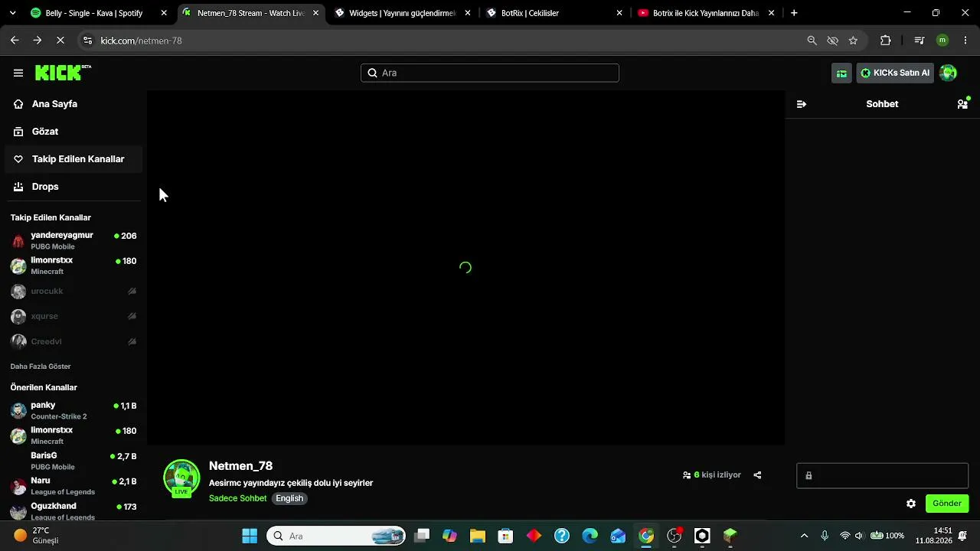Open limonrstxx under Önerilen Kanallar
Viewport: 980px width, 551px height.
tap(73, 435)
